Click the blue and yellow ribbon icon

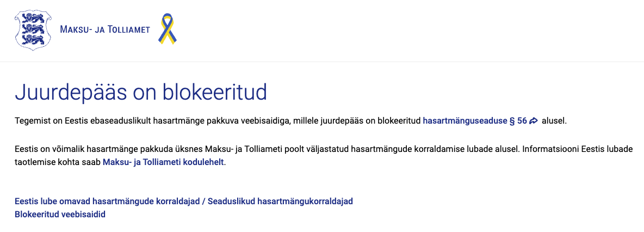tap(168, 29)
